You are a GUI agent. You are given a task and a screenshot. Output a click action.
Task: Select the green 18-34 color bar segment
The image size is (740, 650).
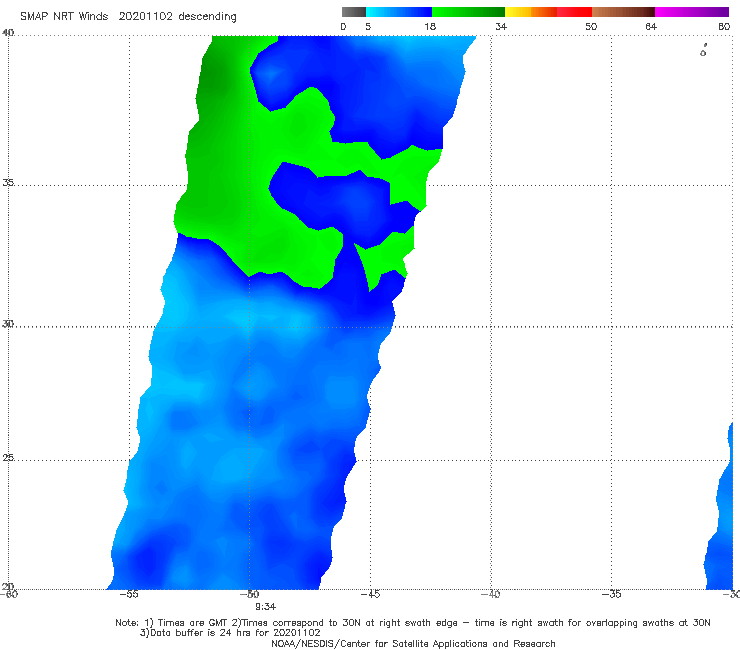tap(468, 12)
